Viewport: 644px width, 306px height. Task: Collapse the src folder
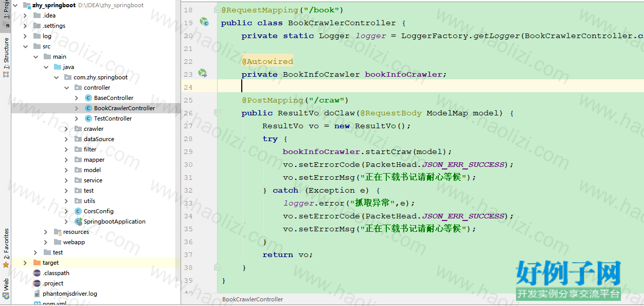coord(25,46)
